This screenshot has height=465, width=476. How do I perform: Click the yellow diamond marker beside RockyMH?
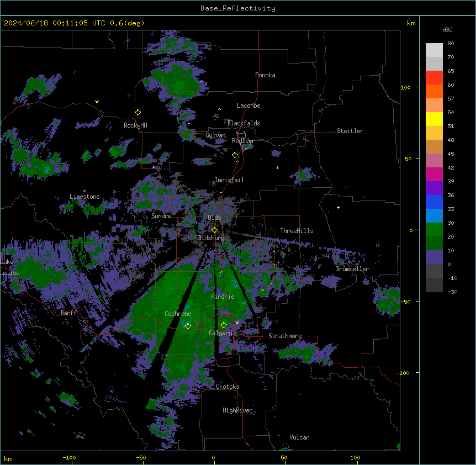tap(138, 113)
